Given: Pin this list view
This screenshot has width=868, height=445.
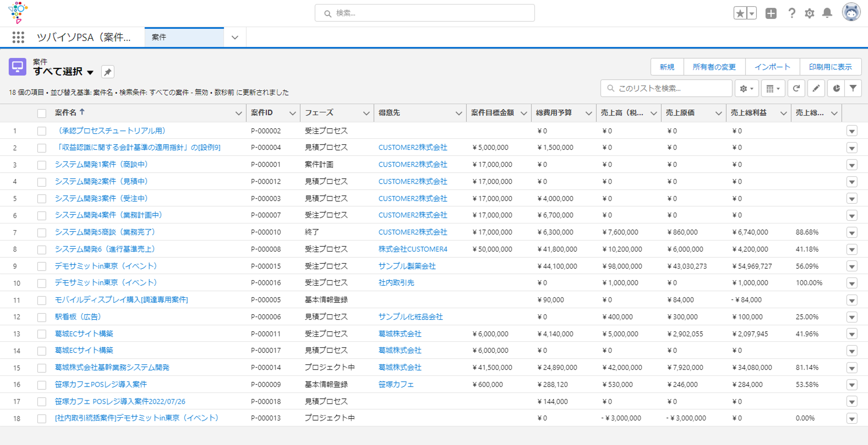Looking at the screenshot, I should click(x=108, y=72).
